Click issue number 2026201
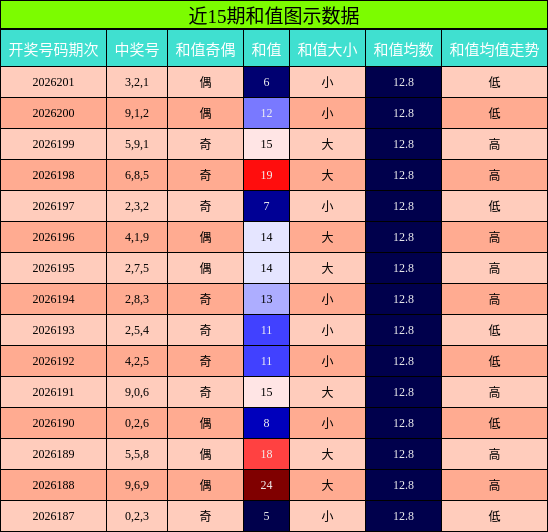This screenshot has width=548, height=532. [x=53, y=82]
